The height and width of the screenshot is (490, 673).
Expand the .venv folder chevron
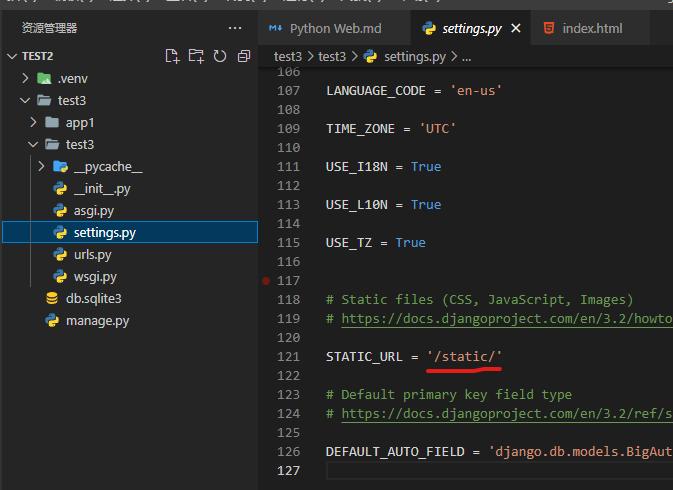point(25,78)
